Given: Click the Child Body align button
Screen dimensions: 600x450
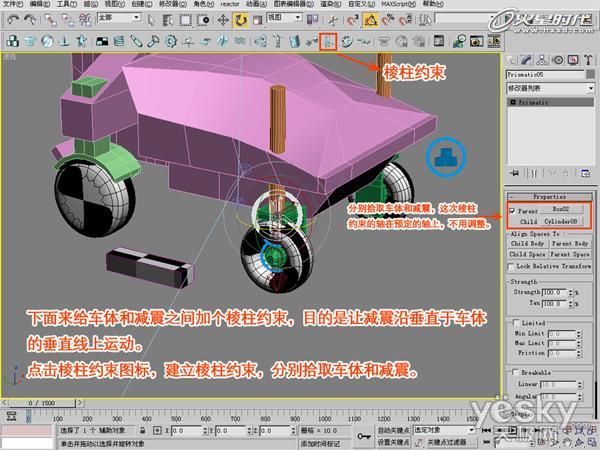Looking at the screenshot, I should 527,243.
